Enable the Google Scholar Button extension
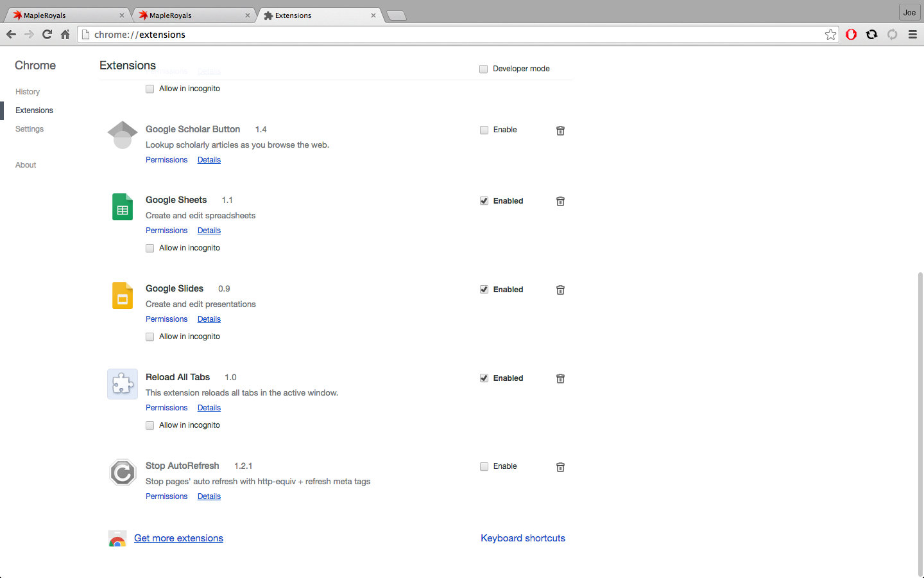The image size is (924, 578). point(484,130)
